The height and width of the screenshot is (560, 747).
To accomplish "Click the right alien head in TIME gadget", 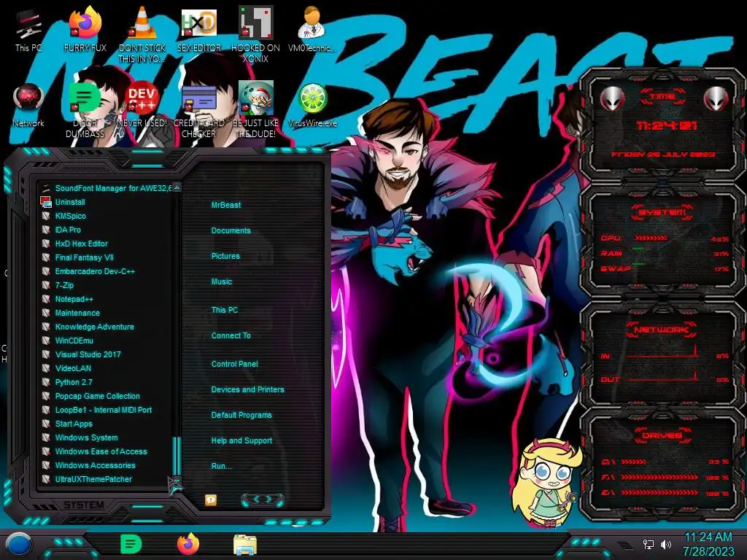I will pyautogui.click(x=716, y=98).
